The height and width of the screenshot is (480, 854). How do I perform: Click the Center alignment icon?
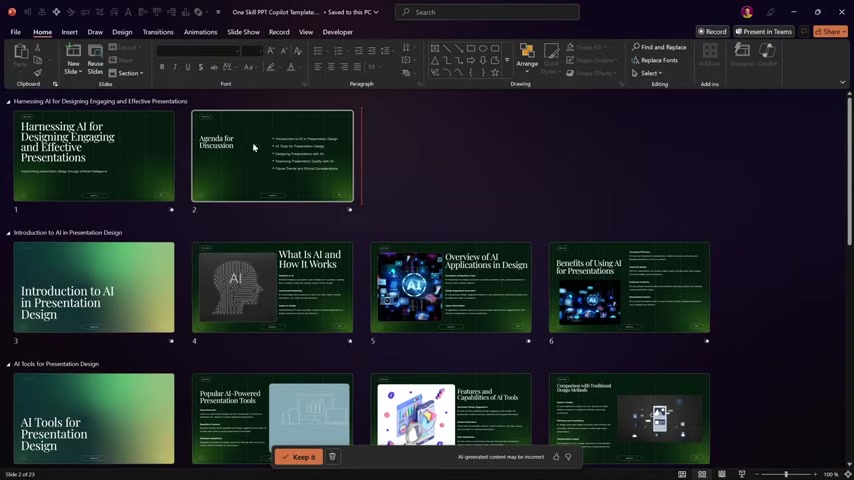pos(331,67)
